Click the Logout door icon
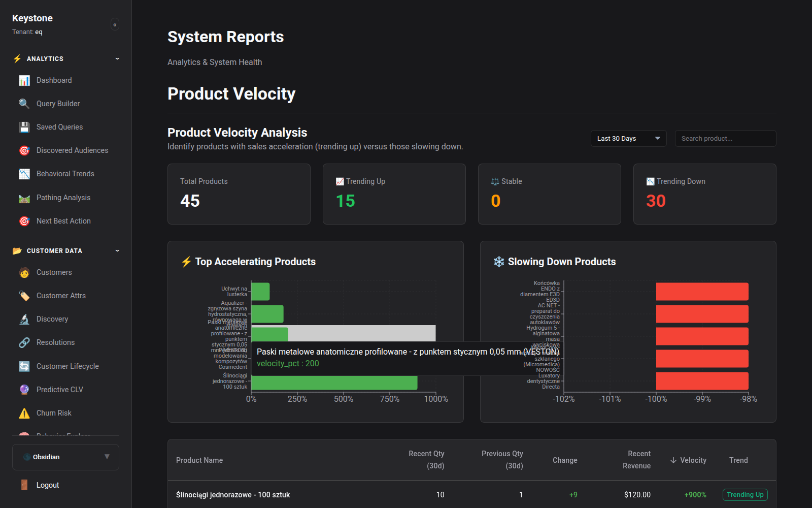The width and height of the screenshot is (812, 508). point(24,485)
